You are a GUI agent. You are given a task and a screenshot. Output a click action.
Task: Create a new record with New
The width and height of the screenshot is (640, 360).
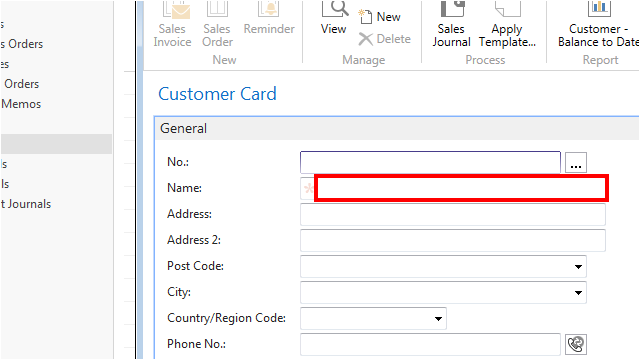coord(380,17)
